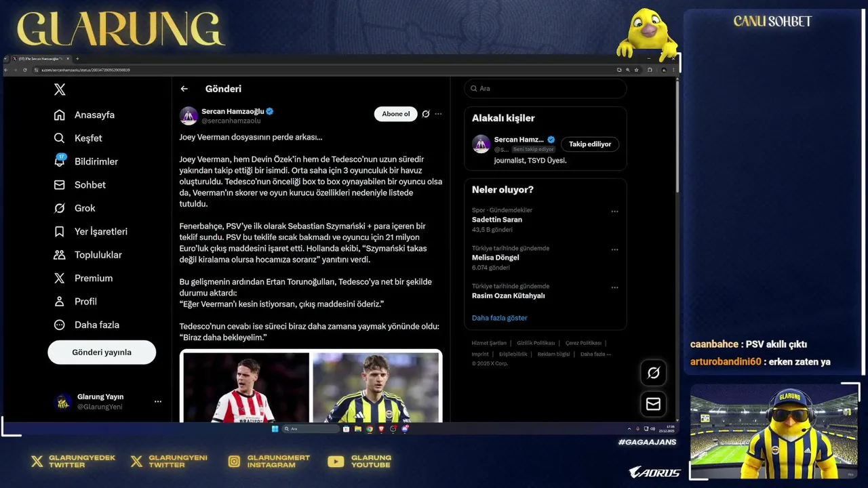
Task: Go to Profil in the sidebar
Action: click(75, 302)
